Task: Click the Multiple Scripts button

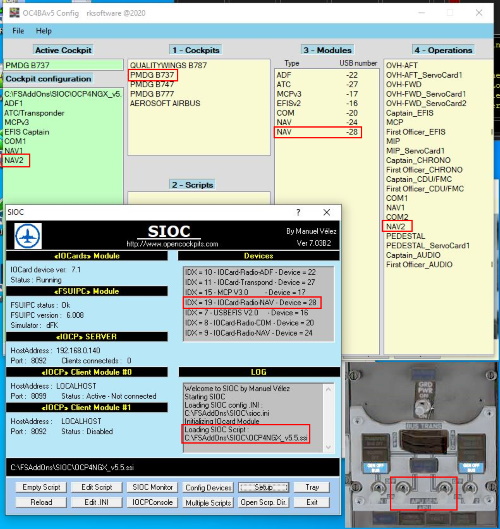Action: pos(208,503)
